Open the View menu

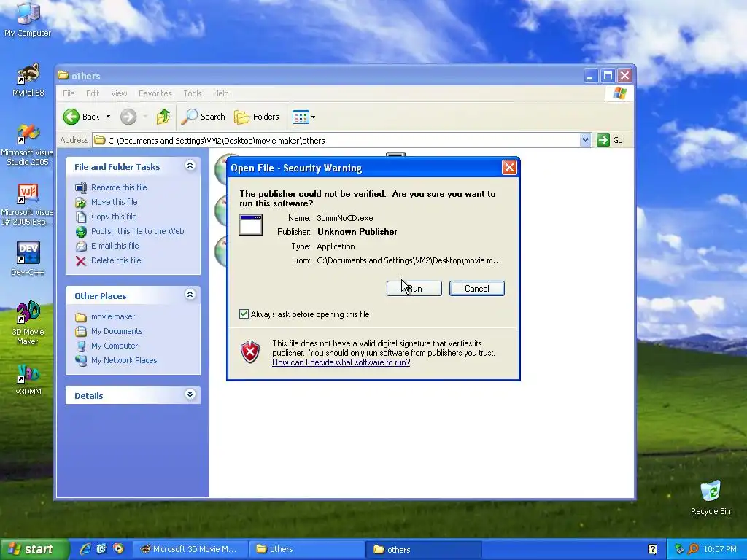(119, 93)
